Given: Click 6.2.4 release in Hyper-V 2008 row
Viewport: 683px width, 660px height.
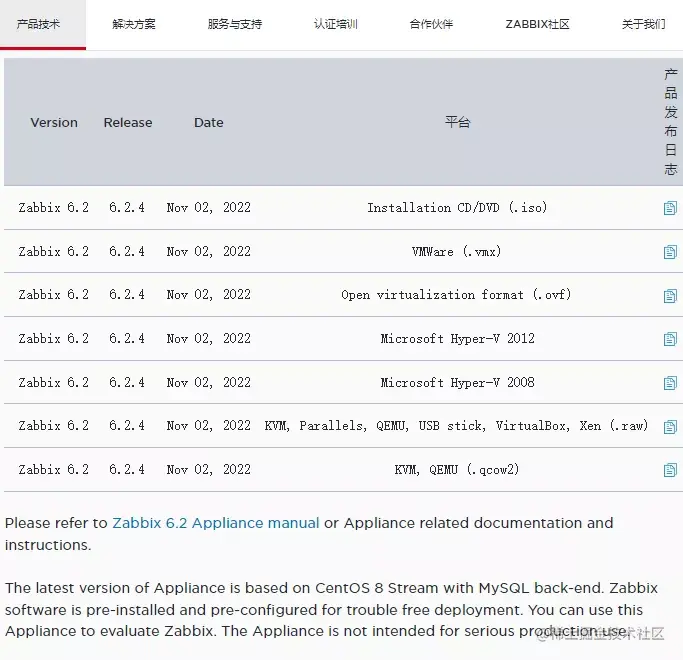Looking at the screenshot, I should pyautogui.click(x=127, y=382).
